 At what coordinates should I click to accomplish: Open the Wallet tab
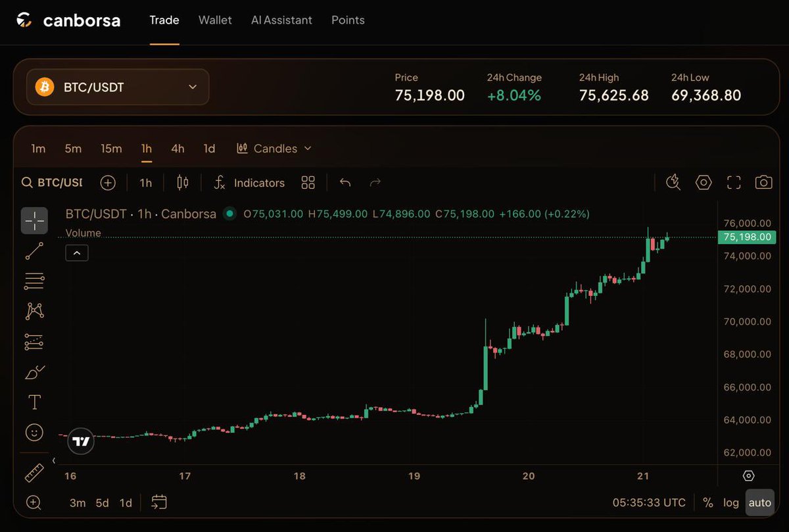point(215,20)
